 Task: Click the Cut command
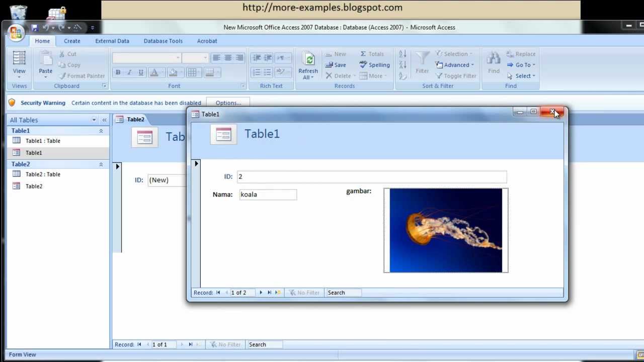point(67,54)
